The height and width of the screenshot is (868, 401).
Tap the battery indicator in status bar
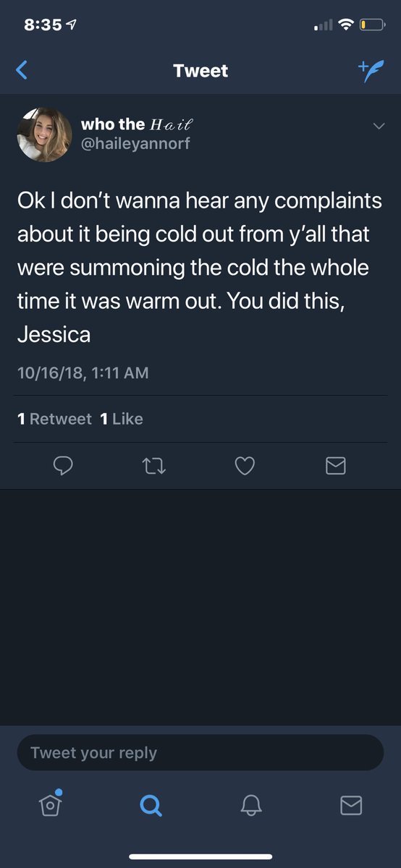371,25
